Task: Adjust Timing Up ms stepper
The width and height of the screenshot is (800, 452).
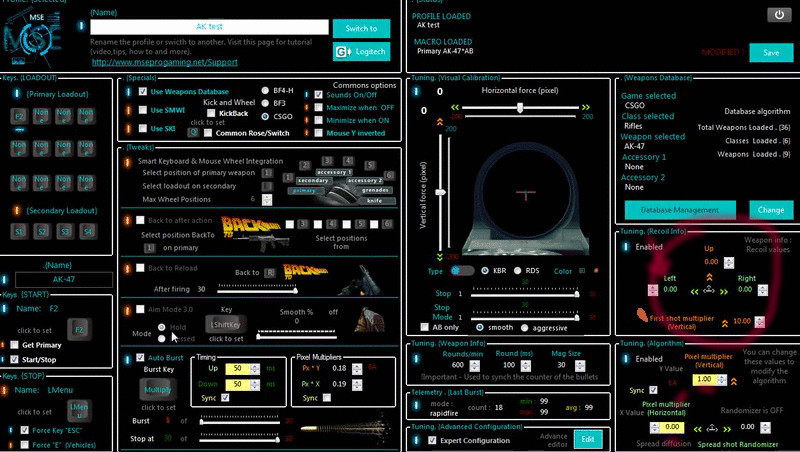Action: tap(255, 368)
